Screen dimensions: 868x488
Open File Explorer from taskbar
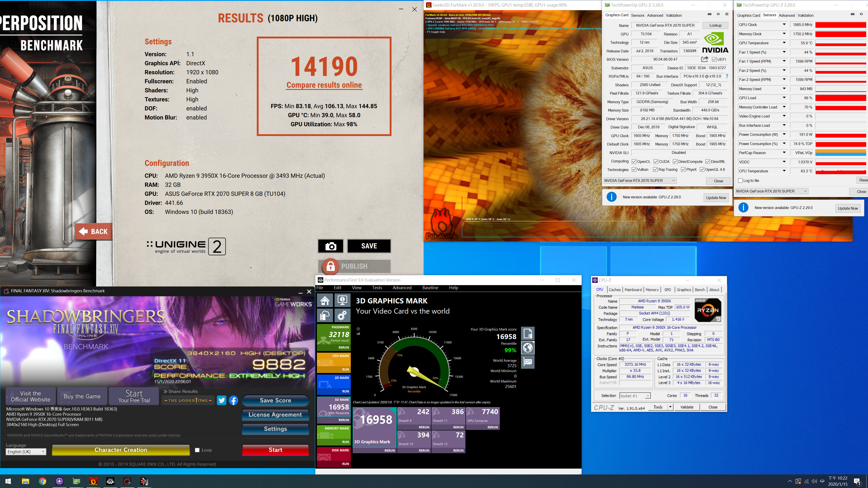(x=25, y=481)
